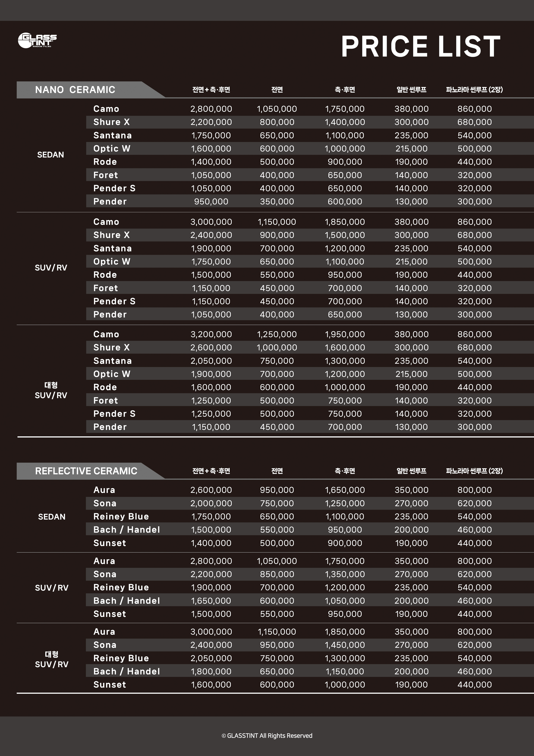The height and width of the screenshot is (756, 534).
Task: Select the Shure X row under SEDAN
Action: [310, 122]
